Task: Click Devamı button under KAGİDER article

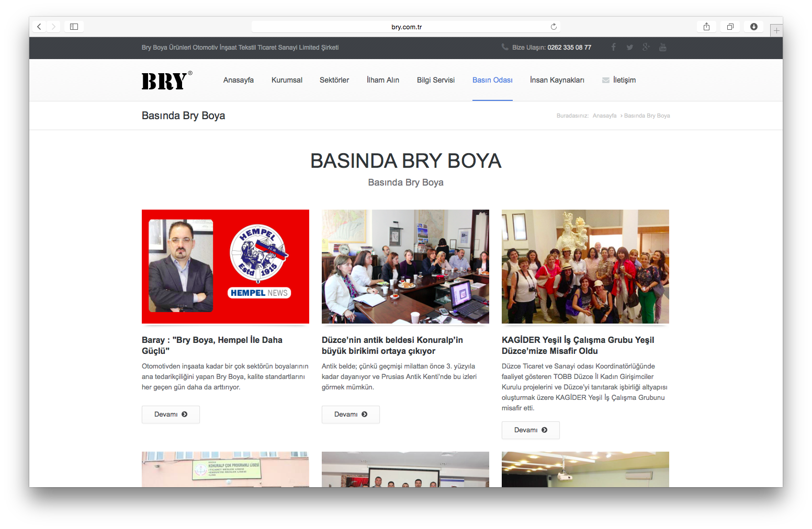Action: pyautogui.click(x=531, y=430)
